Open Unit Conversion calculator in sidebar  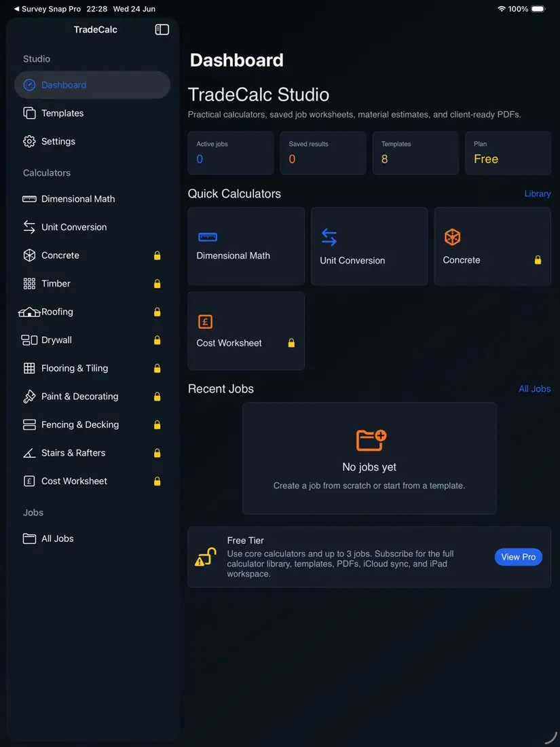(92, 227)
